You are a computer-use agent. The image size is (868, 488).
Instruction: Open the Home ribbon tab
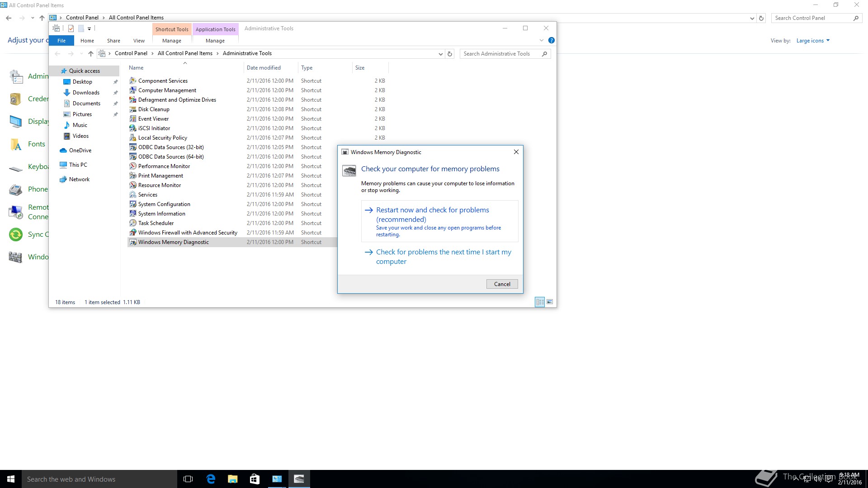(87, 41)
